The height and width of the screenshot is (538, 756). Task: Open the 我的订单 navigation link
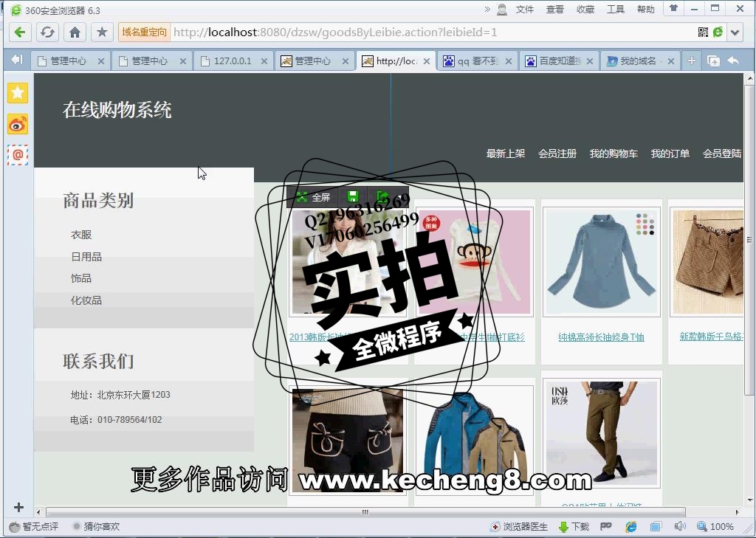pos(670,154)
